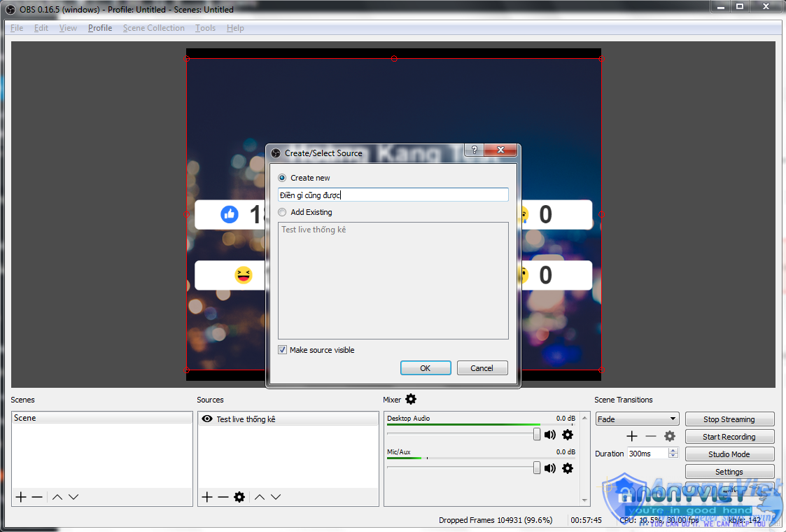Click the help question mark in the dialog
The width and height of the screenshot is (786, 532).
click(x=475, y=150)
